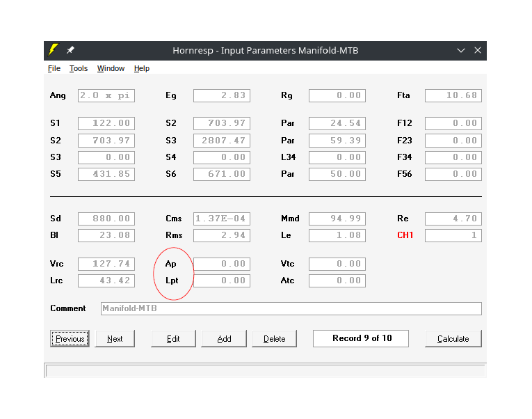Go to the Previous record

70,338
